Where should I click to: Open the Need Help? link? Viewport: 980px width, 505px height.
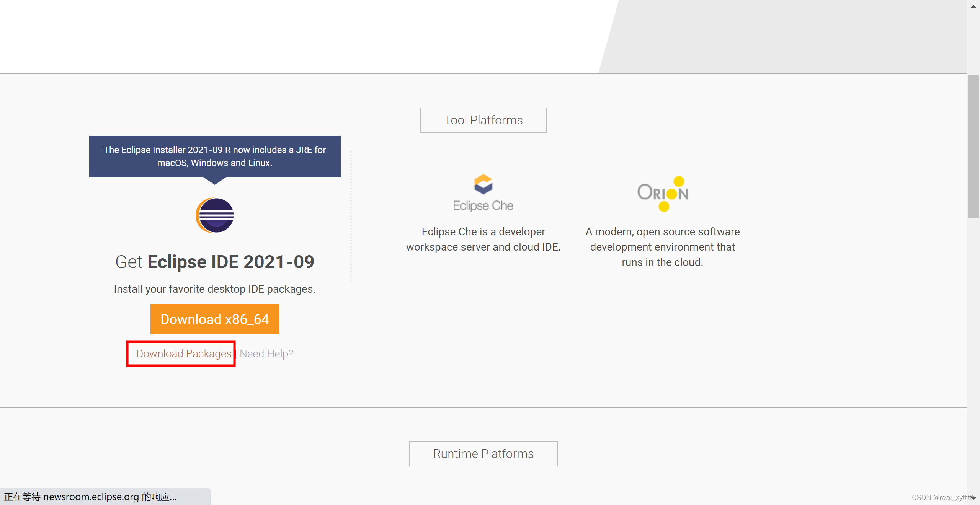tap(266, 353)
